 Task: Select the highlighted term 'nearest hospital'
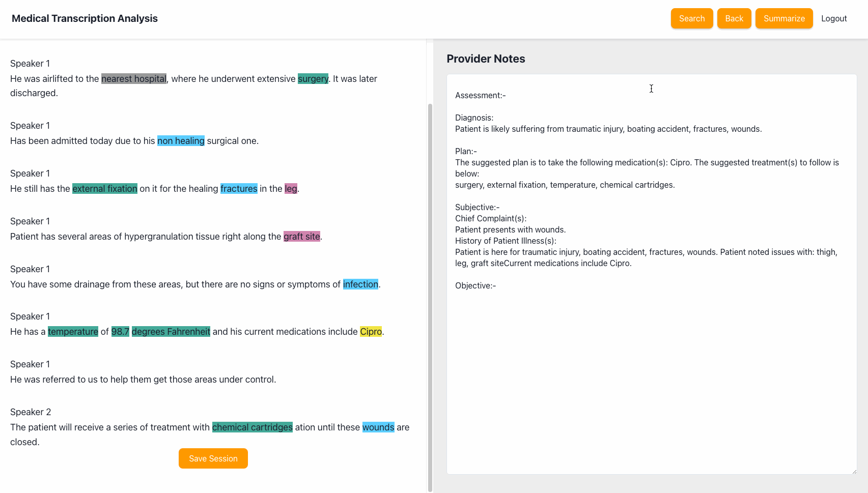point(134,79)
